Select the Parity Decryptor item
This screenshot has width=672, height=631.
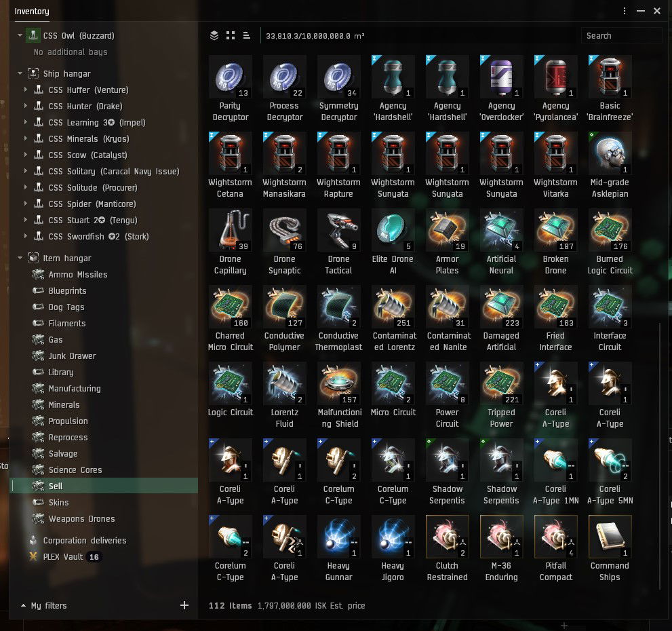230,77
